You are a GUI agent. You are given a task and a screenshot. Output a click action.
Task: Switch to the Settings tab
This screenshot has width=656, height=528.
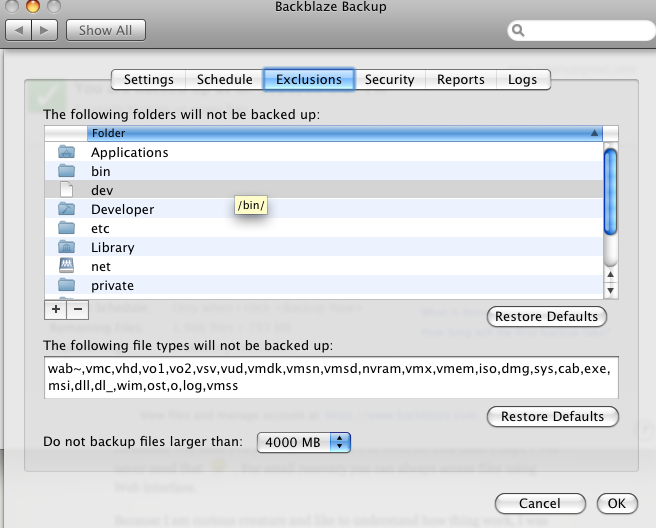149,79
